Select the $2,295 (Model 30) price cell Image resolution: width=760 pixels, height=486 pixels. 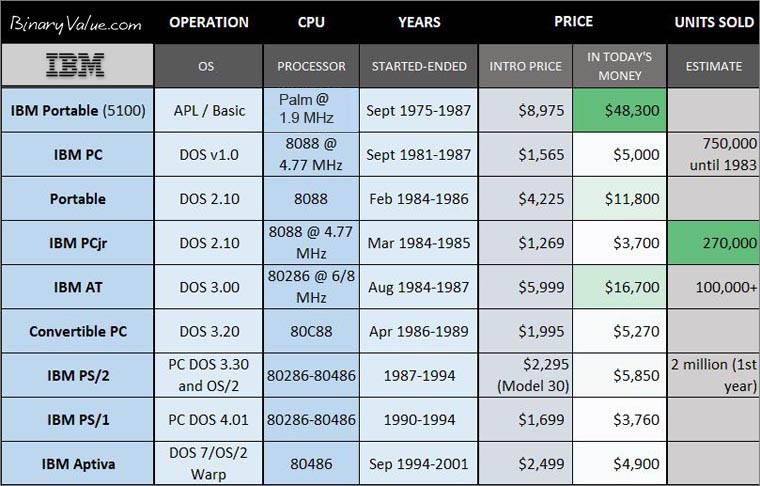coord(525,374)
